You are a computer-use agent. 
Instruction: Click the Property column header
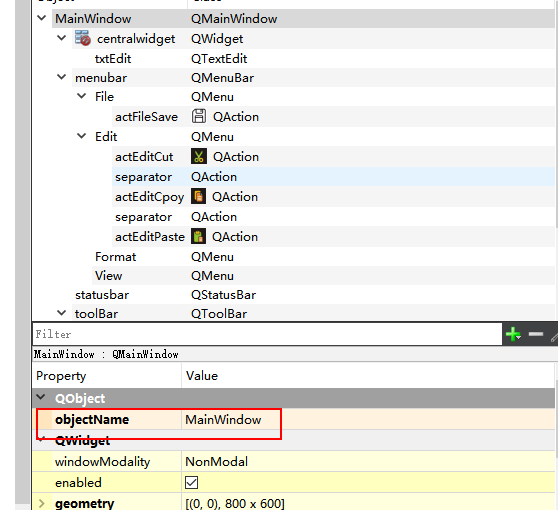pos(61,376)
